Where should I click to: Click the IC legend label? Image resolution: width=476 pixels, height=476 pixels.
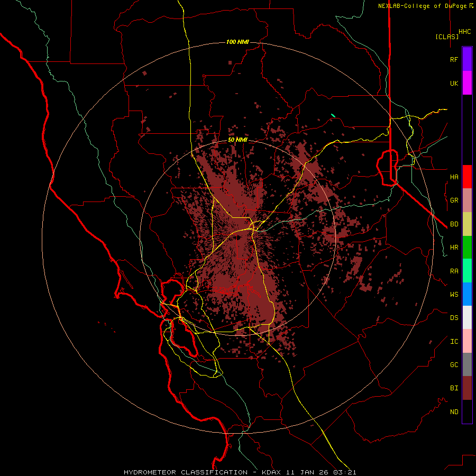[x=454, y=342]
